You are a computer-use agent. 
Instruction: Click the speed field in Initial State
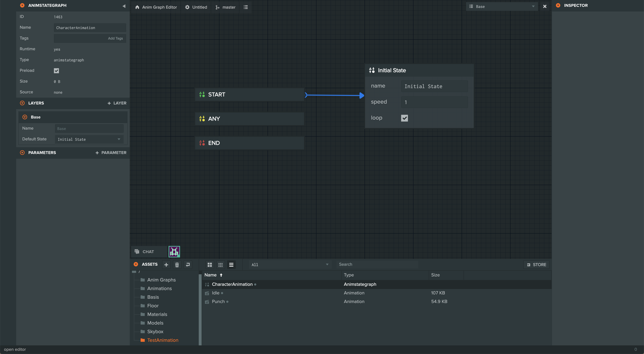[434, 102]
